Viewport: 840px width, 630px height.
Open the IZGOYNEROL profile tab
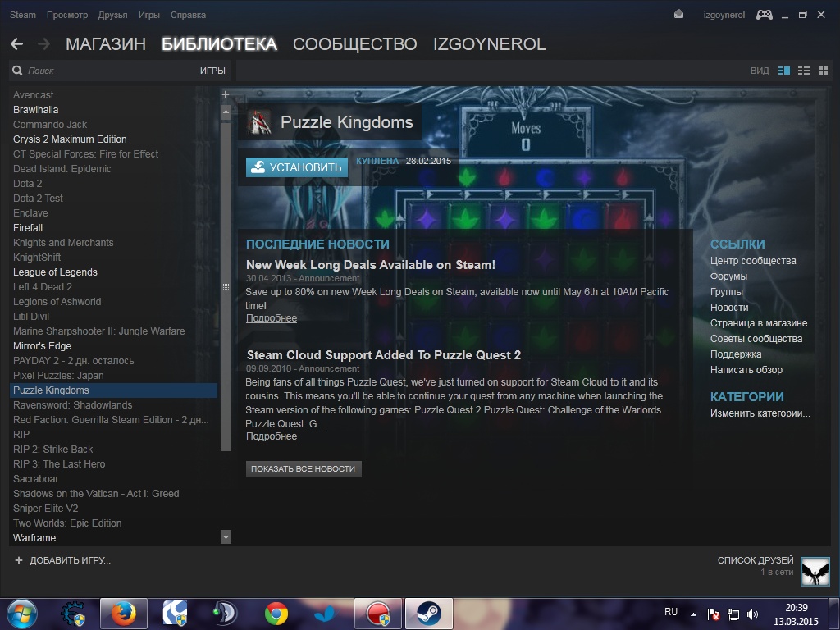[489, 44]
